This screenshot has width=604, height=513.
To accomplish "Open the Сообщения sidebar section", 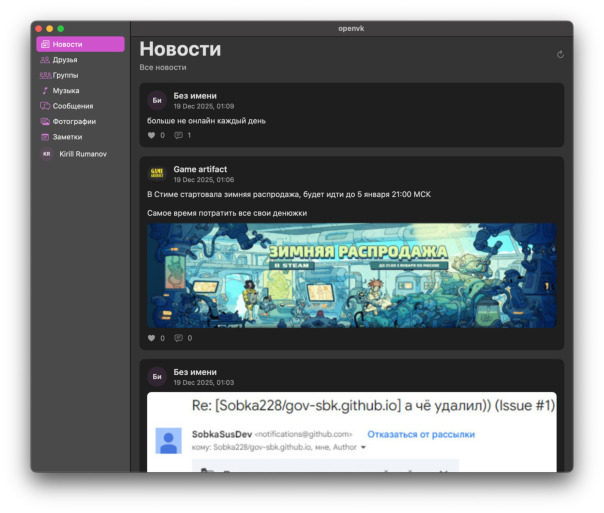I will click(81, 106).
